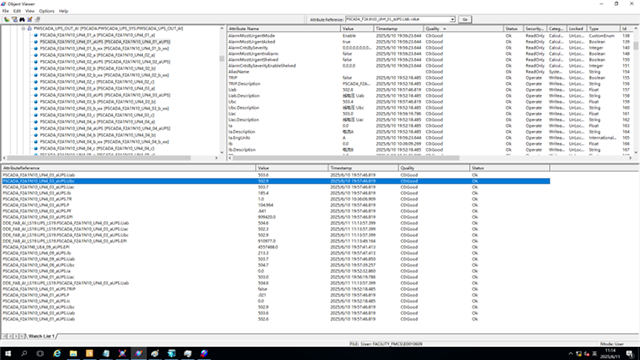Click watch list AttributeReference column header

128,168
